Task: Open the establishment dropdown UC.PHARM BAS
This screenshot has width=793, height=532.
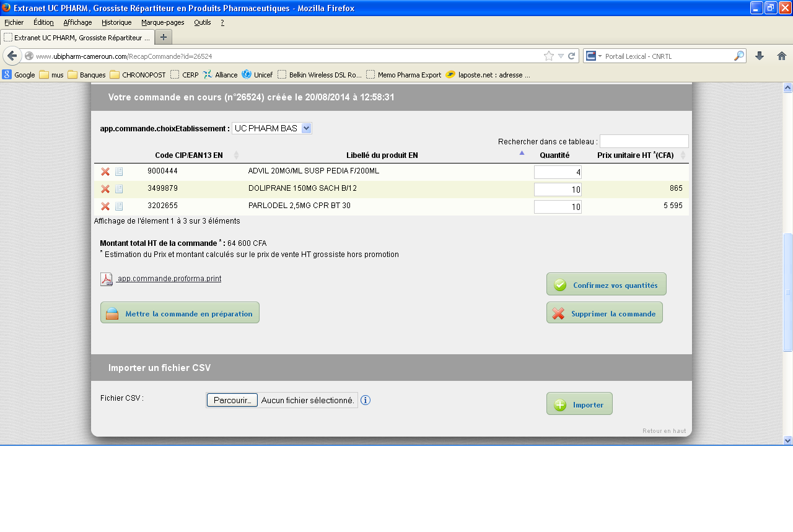Action: [x=272, y=128]
